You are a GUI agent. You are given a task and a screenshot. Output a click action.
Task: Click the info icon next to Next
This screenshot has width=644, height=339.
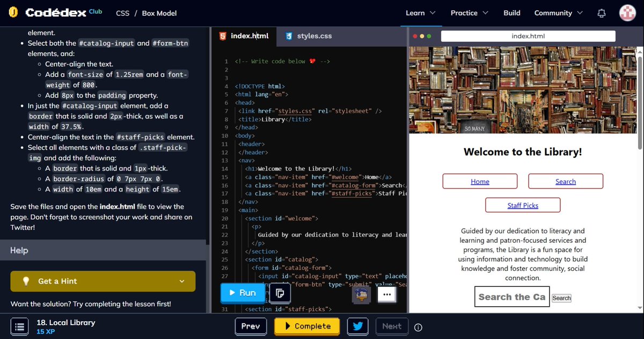418,327
